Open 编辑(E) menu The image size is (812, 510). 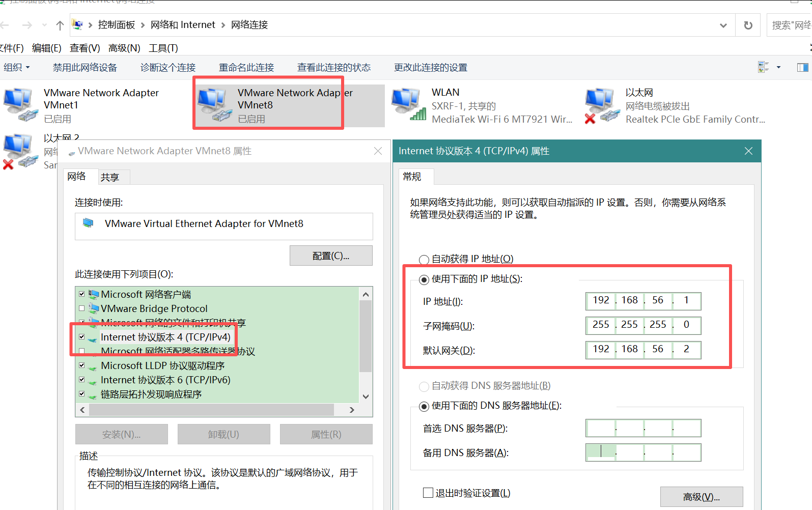click(46, 48)
